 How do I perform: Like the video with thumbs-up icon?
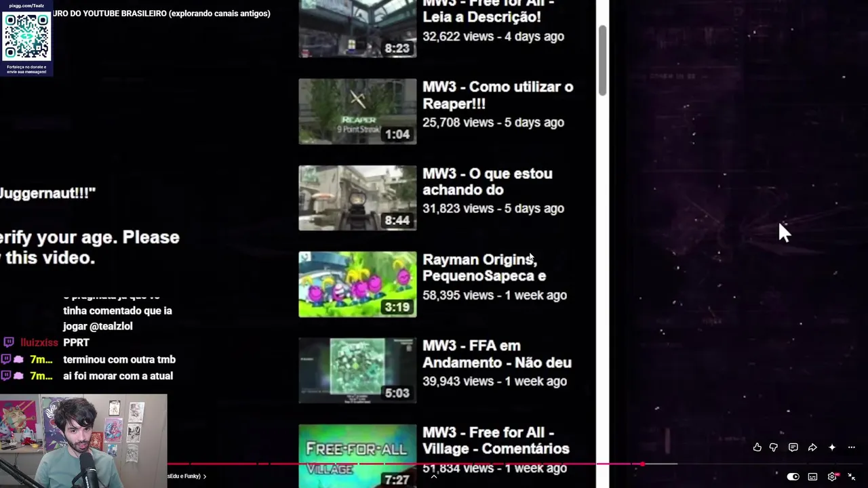point(757,447)
